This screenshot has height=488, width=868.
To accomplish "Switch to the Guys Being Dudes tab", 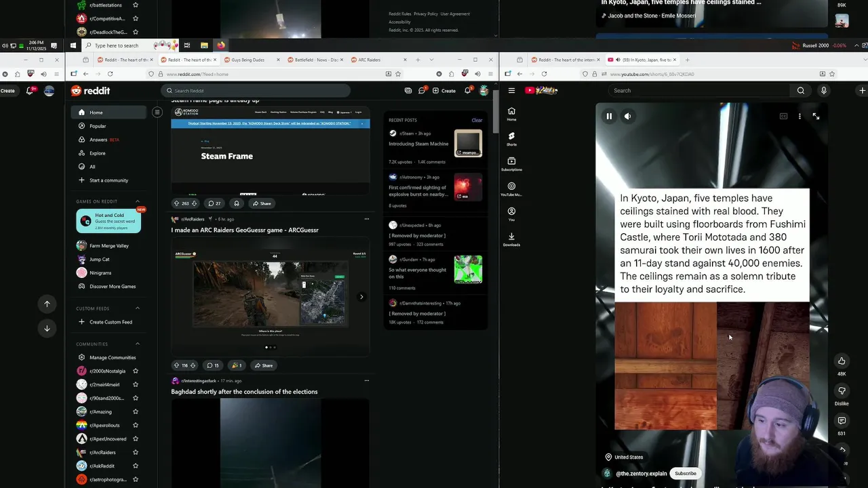I will [251, 60].
